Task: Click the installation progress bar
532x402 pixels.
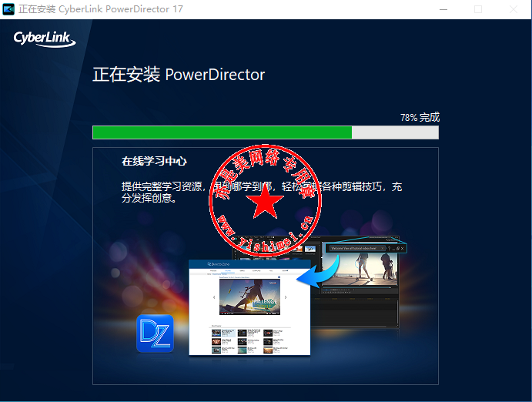Action: [266, 132]
